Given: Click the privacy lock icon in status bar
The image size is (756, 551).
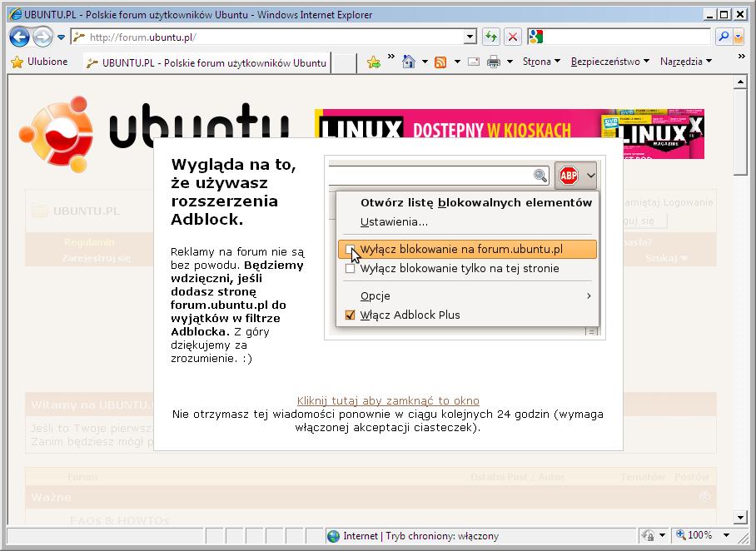Looking at the screenshot, I should pyautogui.click(x=649, y=535).
